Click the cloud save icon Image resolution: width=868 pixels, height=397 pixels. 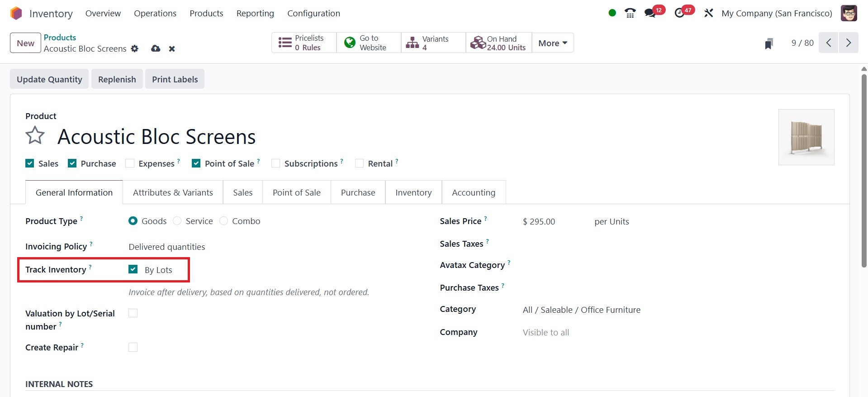pos(156,48)
